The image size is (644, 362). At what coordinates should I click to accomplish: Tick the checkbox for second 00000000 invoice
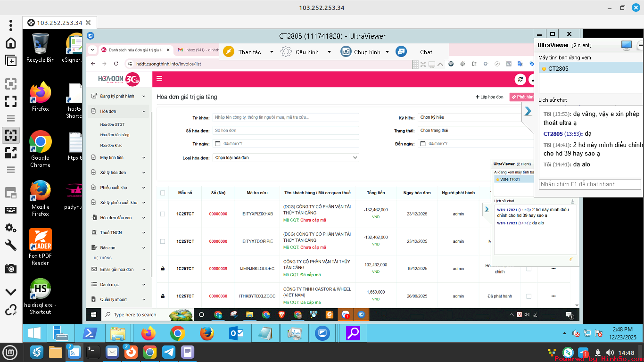pyautogui.click(x=163, y=241)
